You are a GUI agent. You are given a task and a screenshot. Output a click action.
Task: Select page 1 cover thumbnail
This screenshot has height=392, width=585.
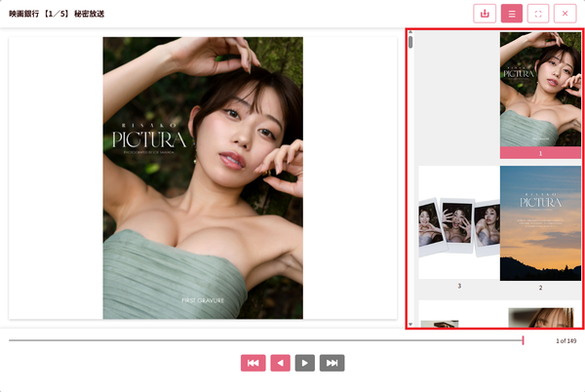click(x=540, y=89)
